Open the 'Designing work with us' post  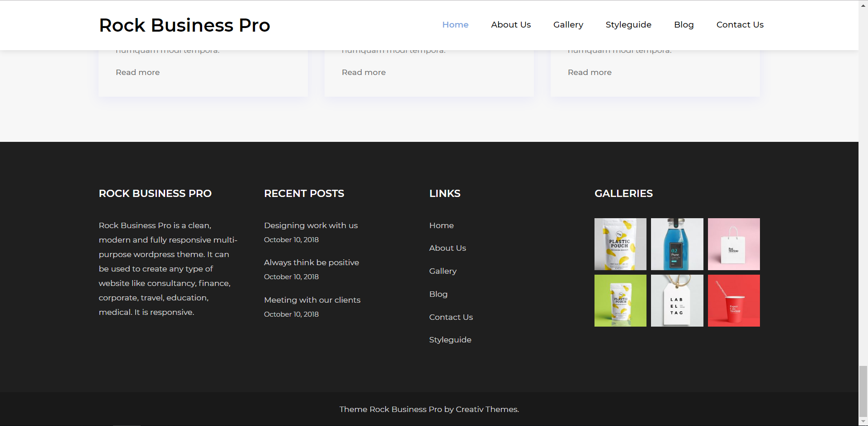(311, 225)
